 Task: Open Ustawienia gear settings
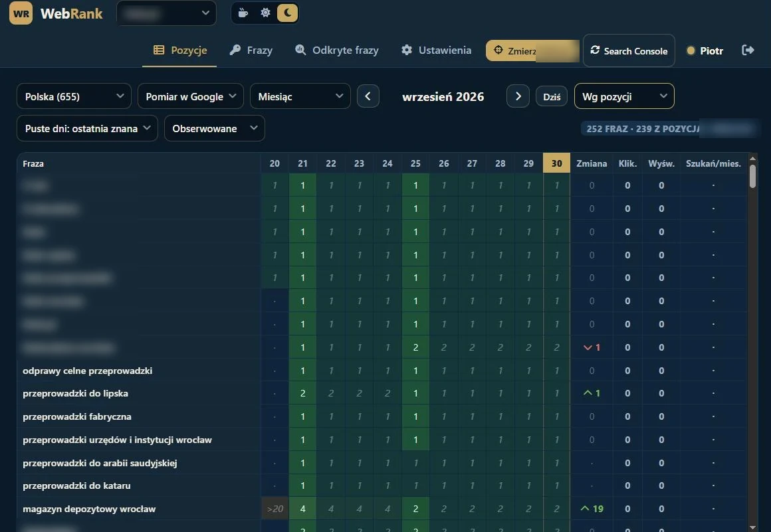(x=436, y=50)
